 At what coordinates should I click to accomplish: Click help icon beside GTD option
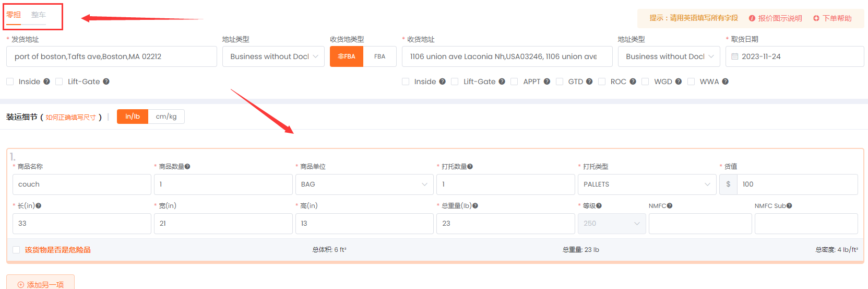(x=589, y=82)
